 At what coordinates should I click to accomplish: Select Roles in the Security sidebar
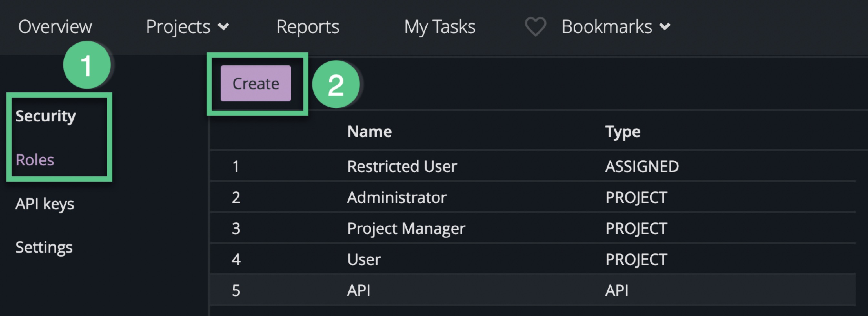(x=35, y=160)
